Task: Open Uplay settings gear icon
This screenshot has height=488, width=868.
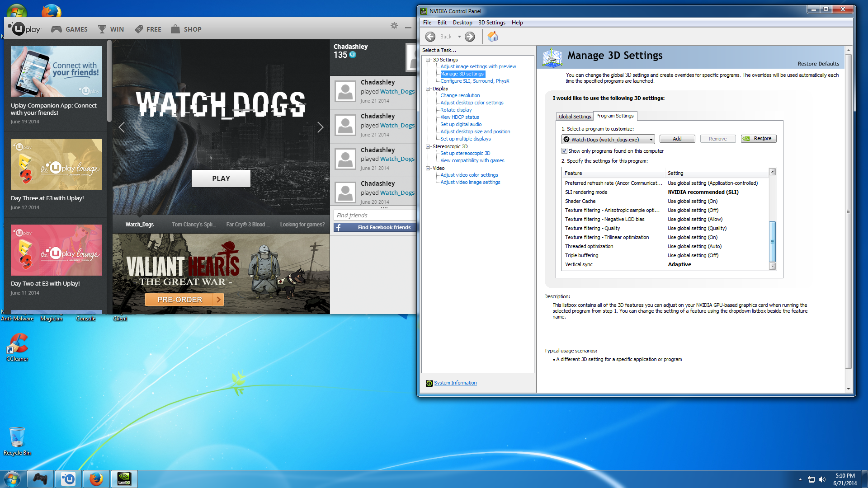Action: coord(394,26)
